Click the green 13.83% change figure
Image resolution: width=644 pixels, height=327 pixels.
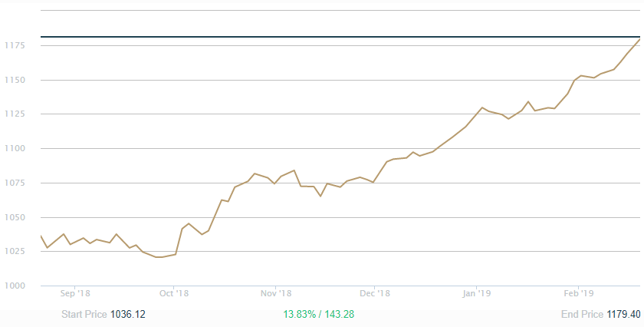click(x=299, y=314)
